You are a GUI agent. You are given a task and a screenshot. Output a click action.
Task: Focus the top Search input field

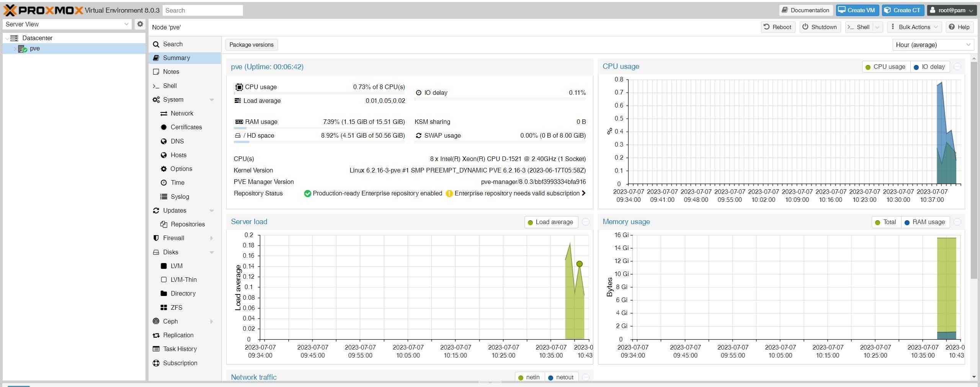203,10
